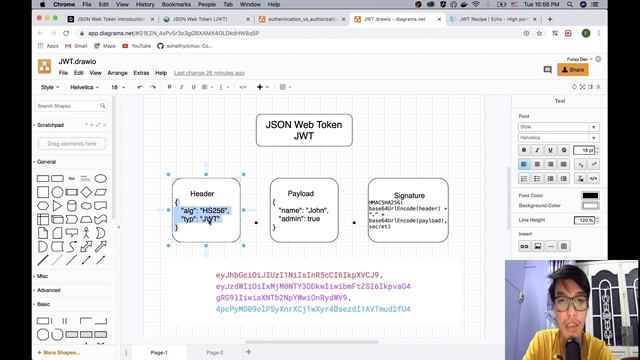Viewport: 640px width, 360px height.
Task: Click the More Shapes button
Action: (x=58, y=353)
